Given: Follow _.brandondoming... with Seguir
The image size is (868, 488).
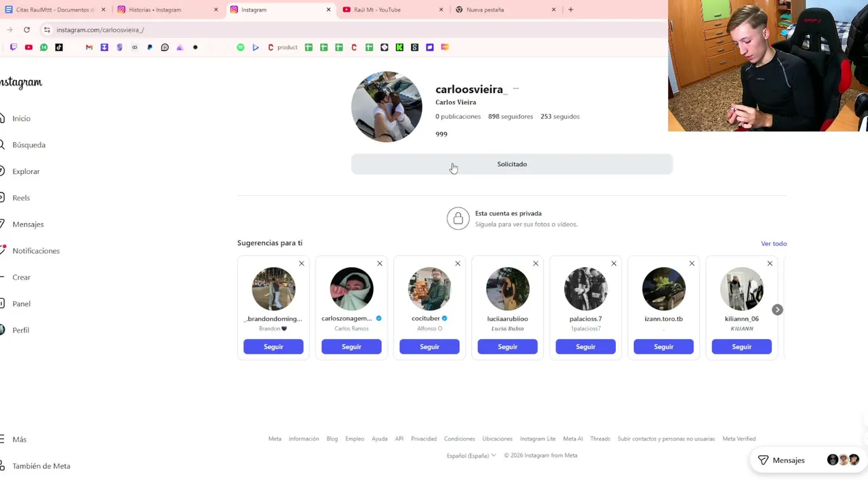Looking at the screenshot, I should [273, 346].
